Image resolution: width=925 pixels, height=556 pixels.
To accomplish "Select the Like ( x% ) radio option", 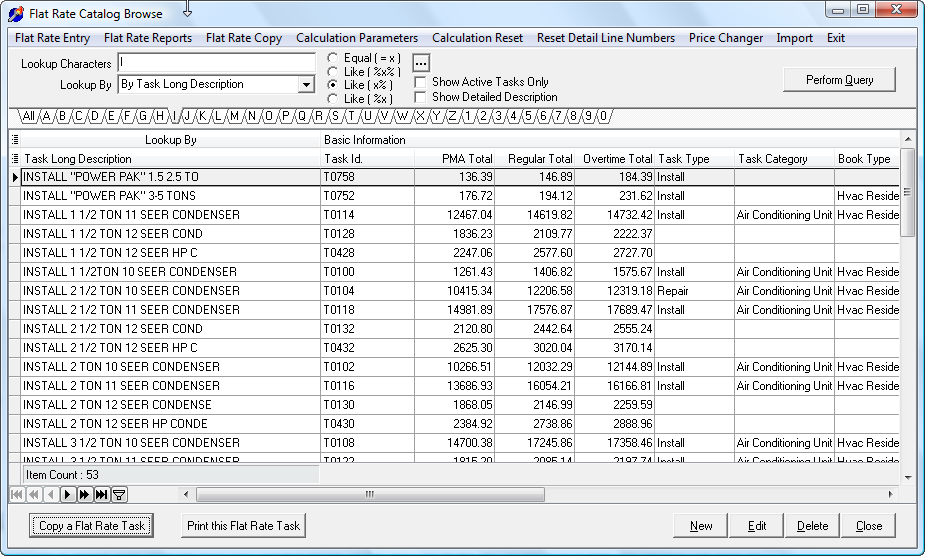I will (x=333, y=85).
